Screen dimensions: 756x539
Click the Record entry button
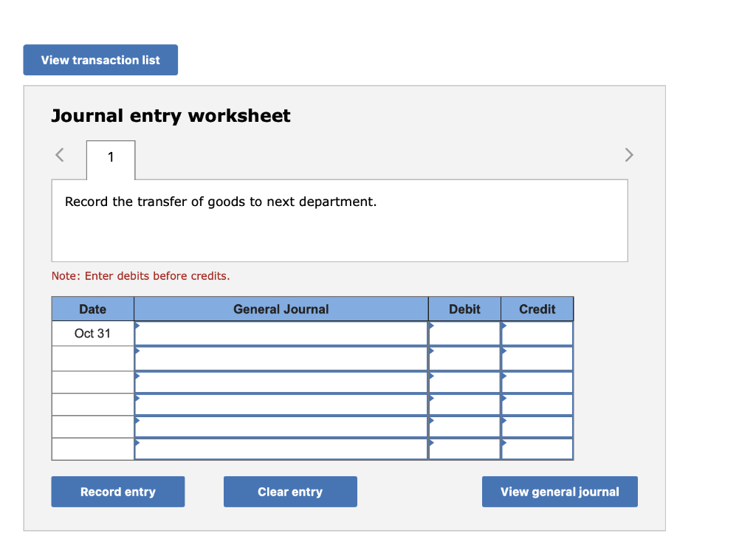tap(117, 491)
